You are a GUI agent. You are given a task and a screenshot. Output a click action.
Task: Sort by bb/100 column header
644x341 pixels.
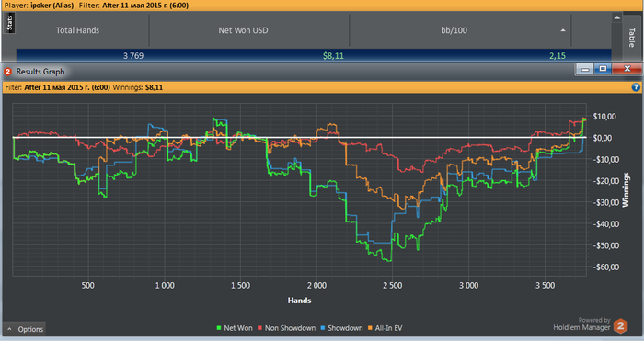click(454, 30)
